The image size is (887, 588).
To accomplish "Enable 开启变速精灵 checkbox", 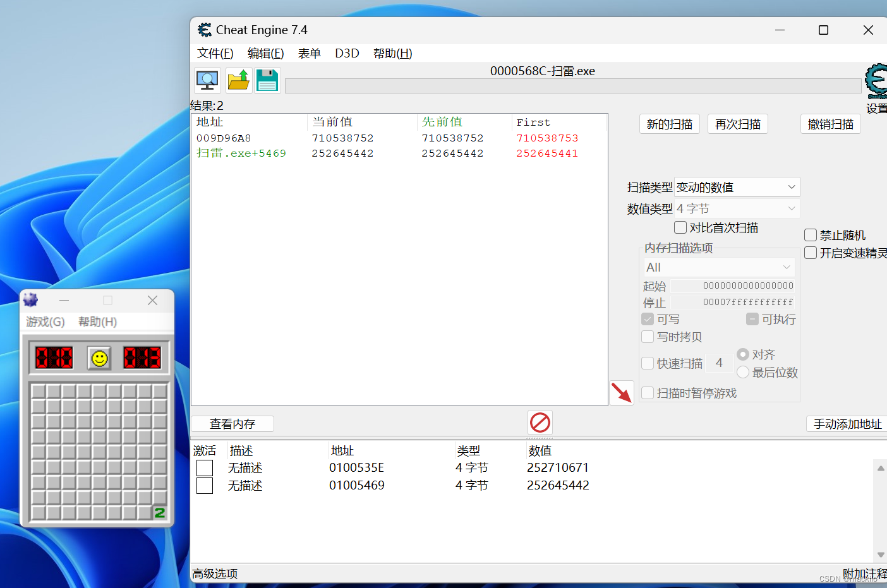I will point(811,253).
